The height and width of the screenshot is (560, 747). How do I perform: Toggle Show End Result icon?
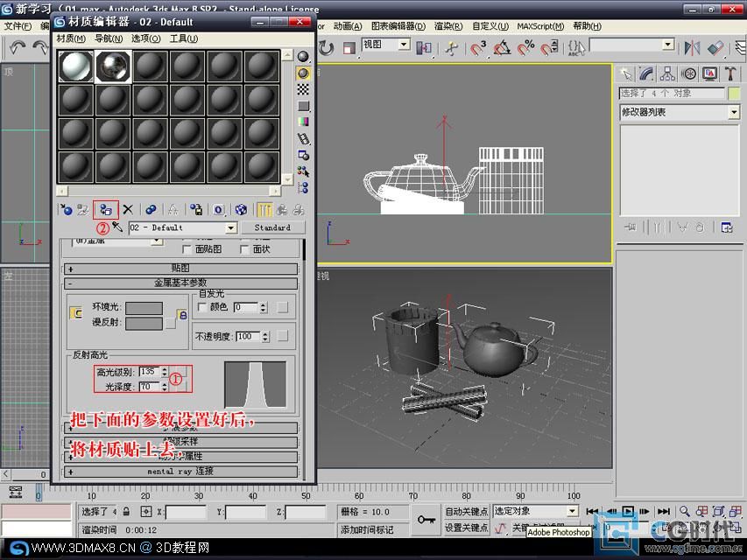click(x=264, y=209)
